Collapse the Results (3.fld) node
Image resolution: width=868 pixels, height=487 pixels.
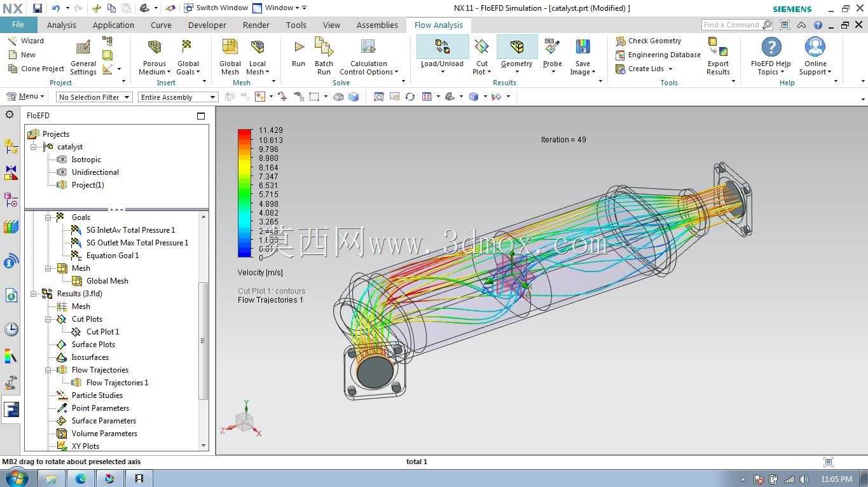click(x=34, y=294)
